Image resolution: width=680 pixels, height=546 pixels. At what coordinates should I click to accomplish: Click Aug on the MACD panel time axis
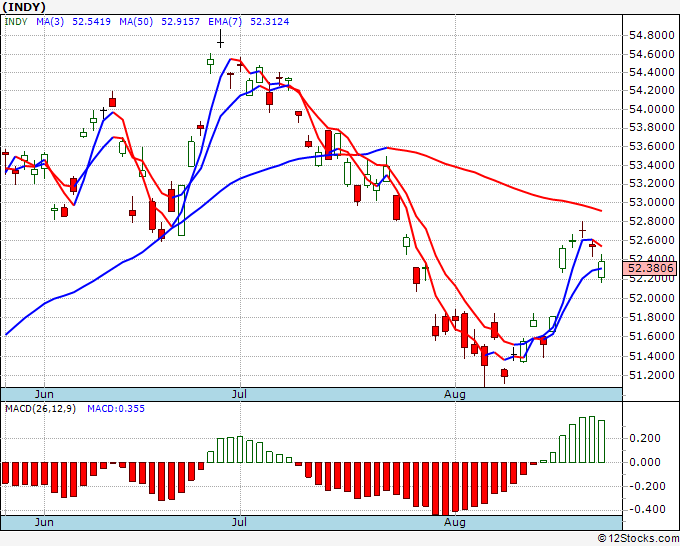[x=454, y=522]
